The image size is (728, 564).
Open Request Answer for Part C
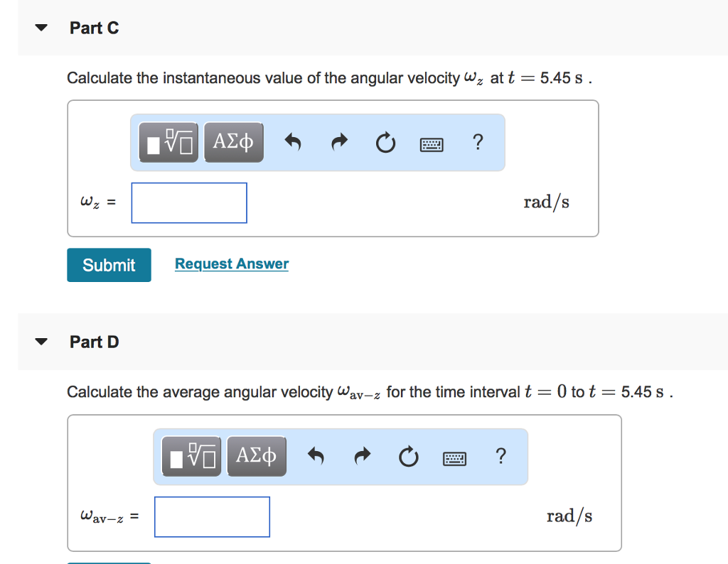[x=231, y=264]
